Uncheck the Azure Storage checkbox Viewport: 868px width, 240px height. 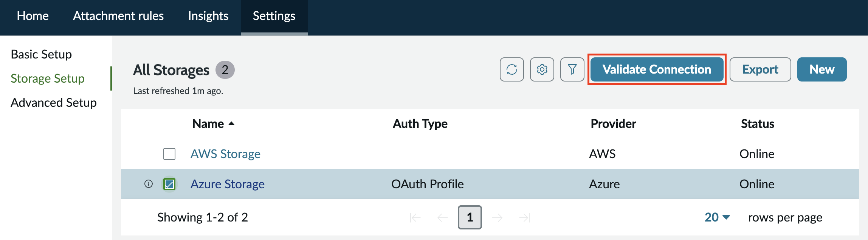(x=169, y=184)
